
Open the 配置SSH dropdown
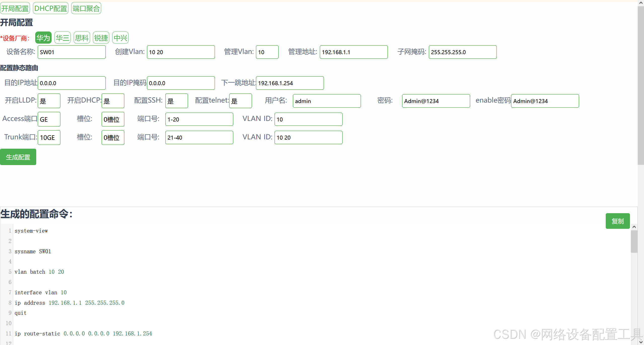pos(176,101)
